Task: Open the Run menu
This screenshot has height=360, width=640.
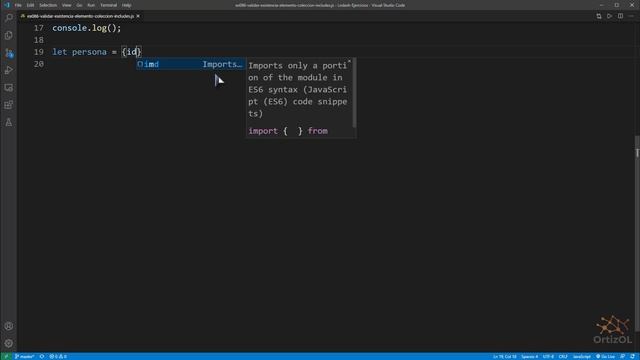Action: coord(91,5)
